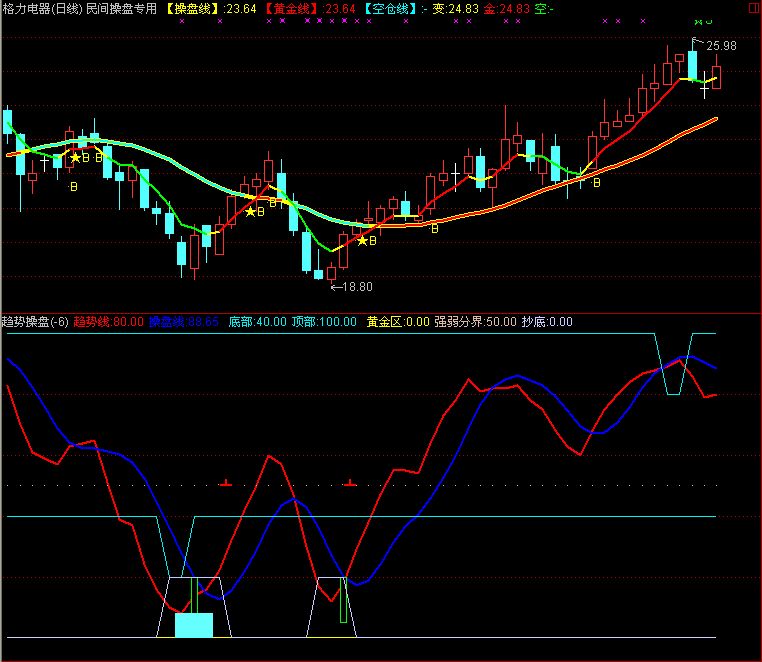
Task: Click the 顶部:100.00 indicator value
Action: (x=324, y=322)
